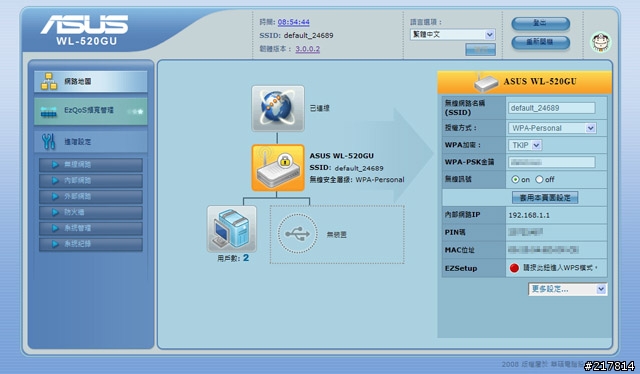Expand the 外部網路 WAN submenu

coord(91,196)
